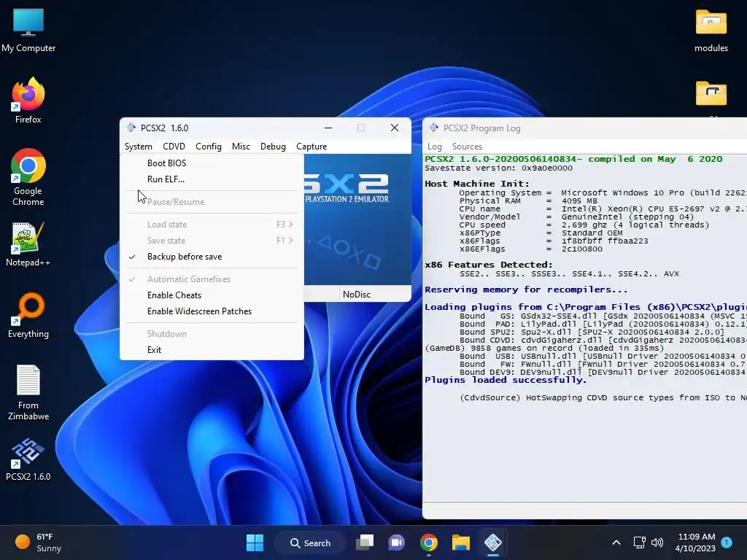
Task: Open Sources menu in Program Log window
Action: point(467,147)
